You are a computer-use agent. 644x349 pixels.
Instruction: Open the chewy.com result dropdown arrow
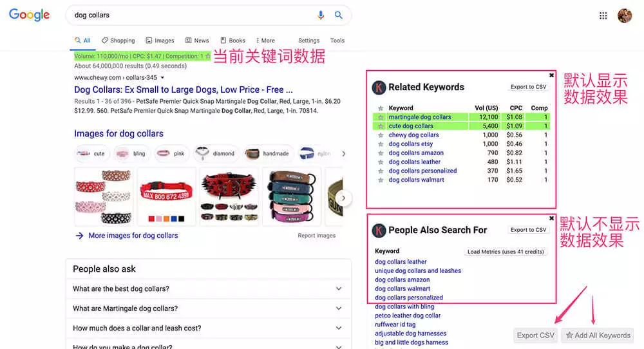tap(163, 78)
